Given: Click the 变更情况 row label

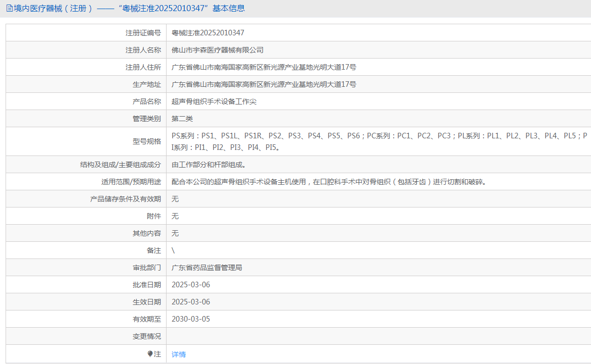Looking at the screenshot, I should 147,336.
